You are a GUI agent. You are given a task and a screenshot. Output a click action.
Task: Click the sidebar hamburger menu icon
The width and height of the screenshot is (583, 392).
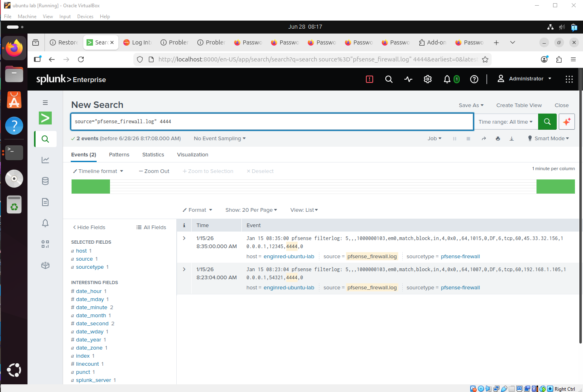(45, 103)
